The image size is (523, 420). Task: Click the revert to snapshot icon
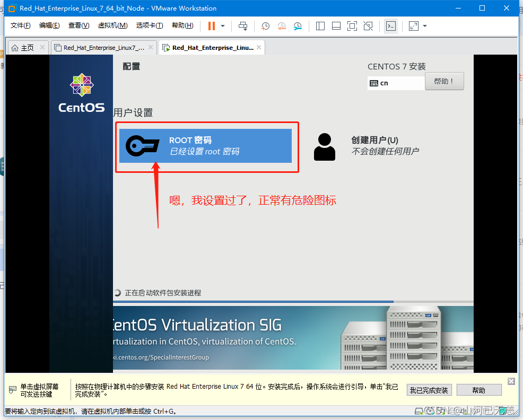pos(282,26)
